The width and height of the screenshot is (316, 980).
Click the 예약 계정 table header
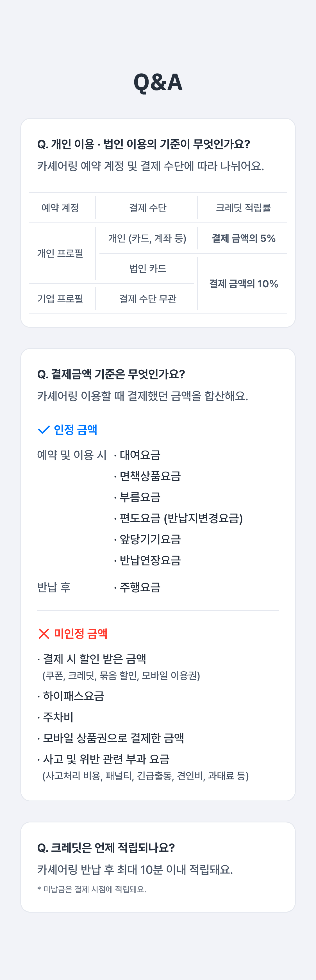click(x=60, y=208)
